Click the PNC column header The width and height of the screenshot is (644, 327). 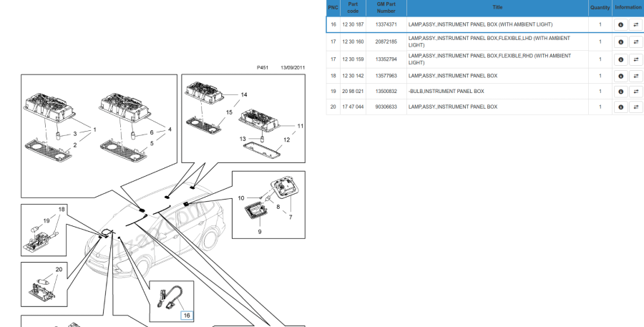coord(333,8)
